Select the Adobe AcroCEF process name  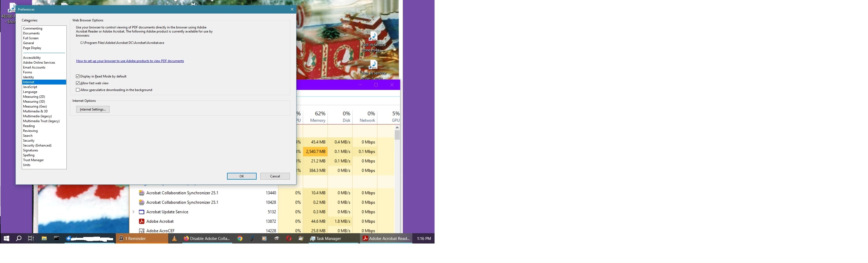pos(160,231)
